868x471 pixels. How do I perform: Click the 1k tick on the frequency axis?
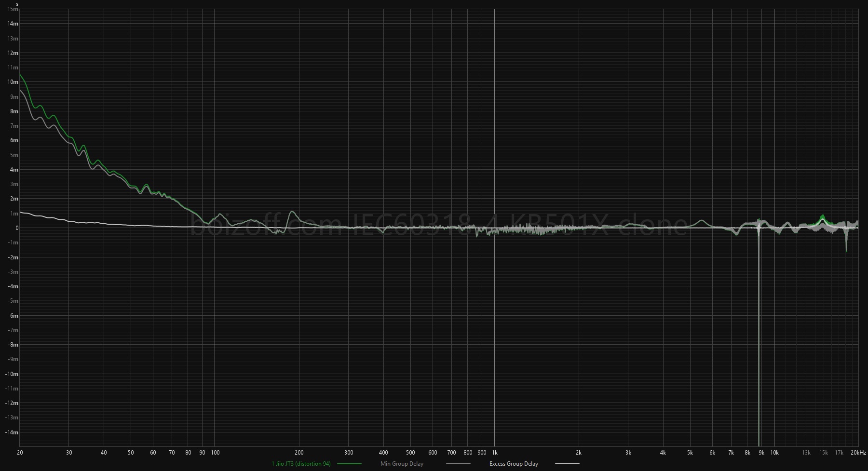(x=495, y=453)
